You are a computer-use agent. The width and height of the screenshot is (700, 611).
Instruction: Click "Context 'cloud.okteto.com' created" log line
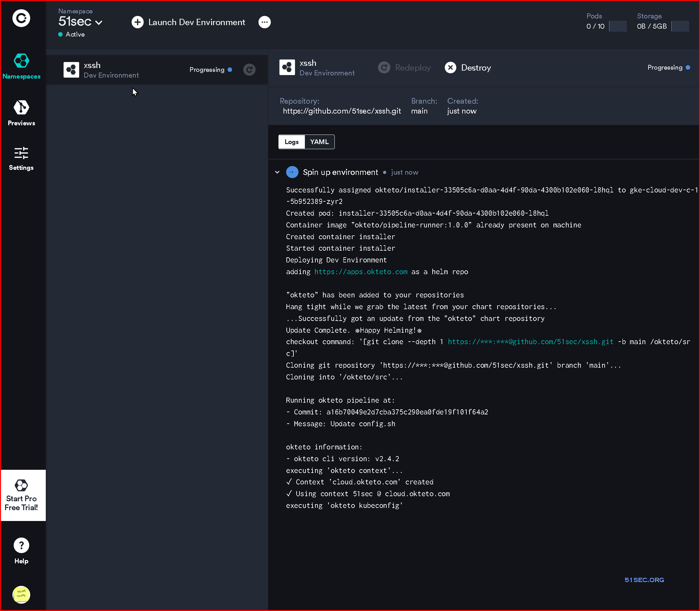pyautogui.click(x=360, y=482)
